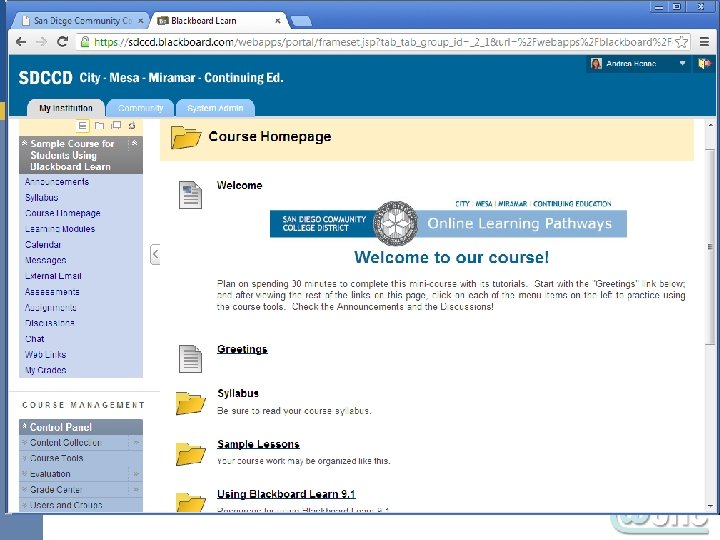
Task: Open course menu in new window icon
Action: point(116,125)
